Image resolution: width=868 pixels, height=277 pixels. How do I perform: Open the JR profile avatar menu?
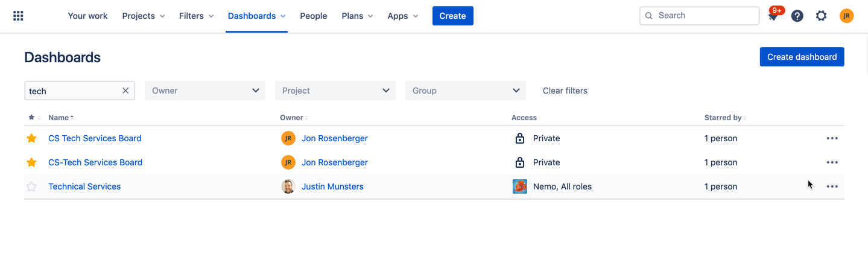click(846, 16)
